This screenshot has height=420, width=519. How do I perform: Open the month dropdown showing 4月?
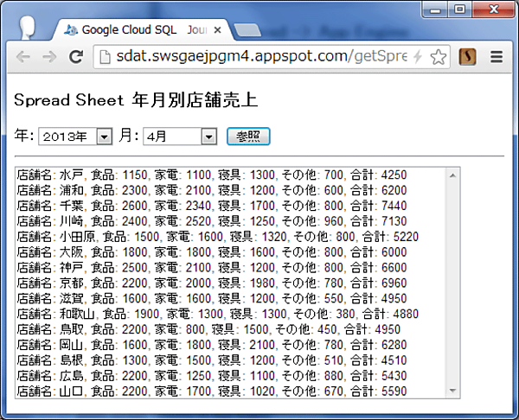click(x=180, y=137)
